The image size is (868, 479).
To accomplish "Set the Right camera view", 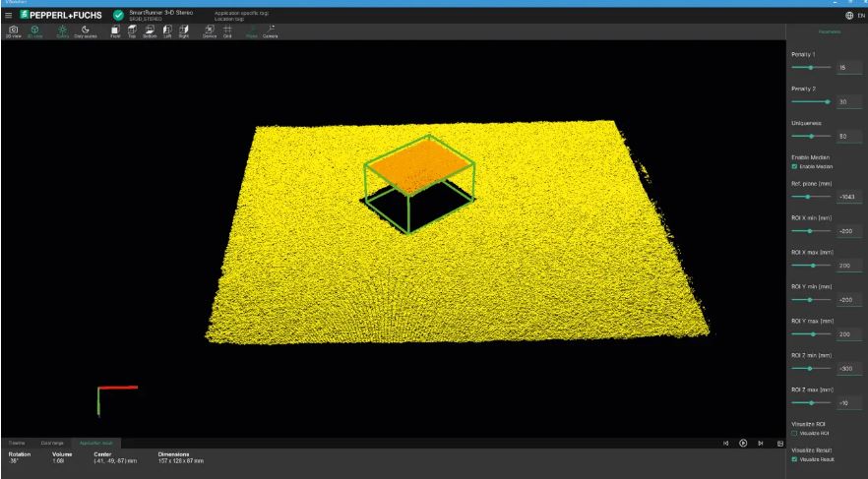I will 184,31.
